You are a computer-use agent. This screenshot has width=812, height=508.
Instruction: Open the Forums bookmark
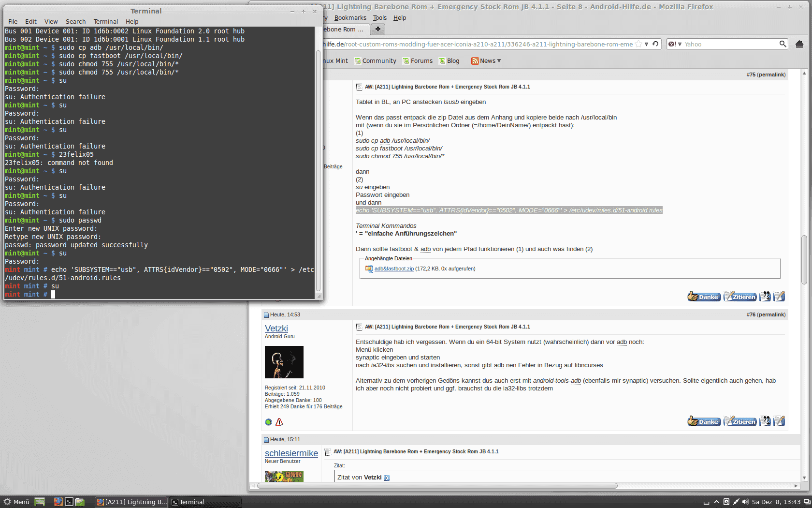[418, 61]
